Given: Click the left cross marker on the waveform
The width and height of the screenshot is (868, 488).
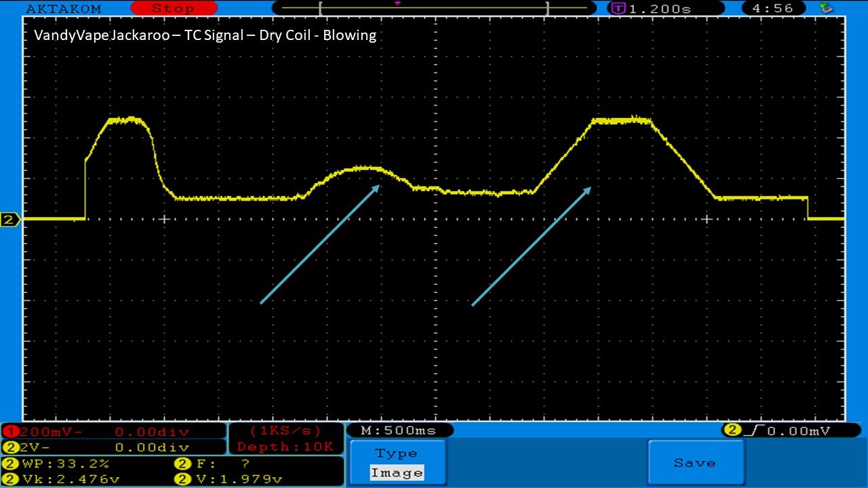Looking at the screenshot, I should click(x=163, y=219).
